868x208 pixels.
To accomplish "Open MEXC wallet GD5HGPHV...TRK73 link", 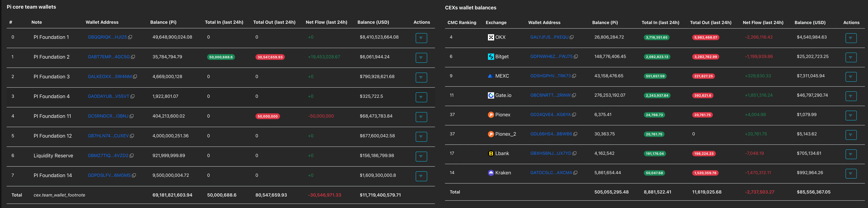I will [x=550, y=76].
